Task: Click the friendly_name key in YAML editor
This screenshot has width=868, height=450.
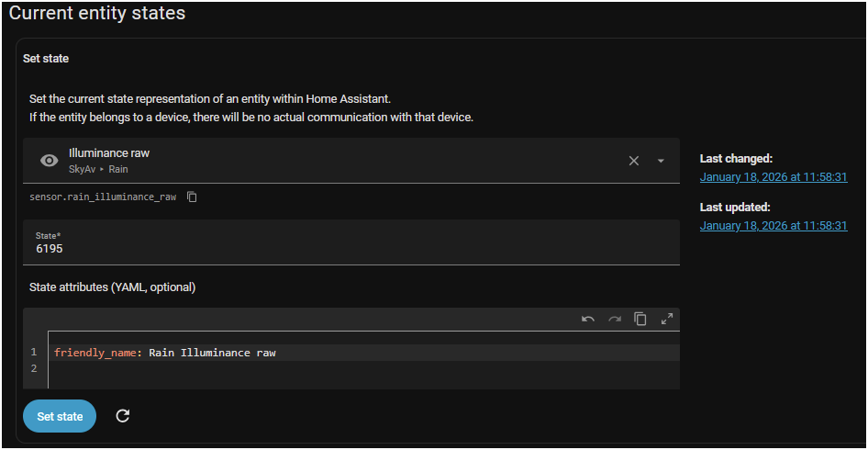Action: [x=95, y=353]
